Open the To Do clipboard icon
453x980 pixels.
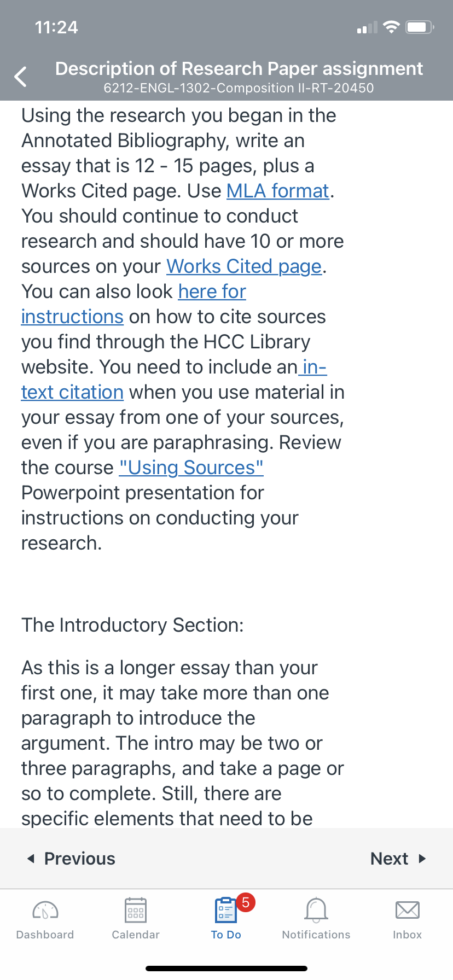click(225, 910)
